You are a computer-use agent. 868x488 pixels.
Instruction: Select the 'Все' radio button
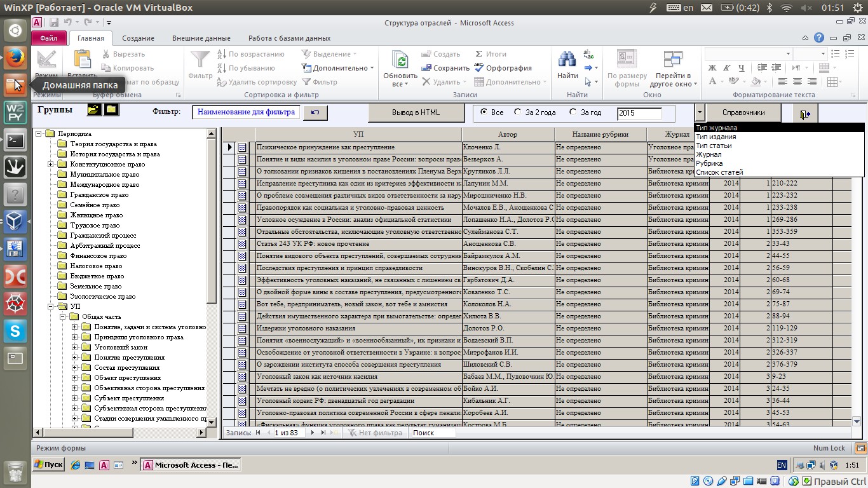pyautogui.click(x=484, y=112)
